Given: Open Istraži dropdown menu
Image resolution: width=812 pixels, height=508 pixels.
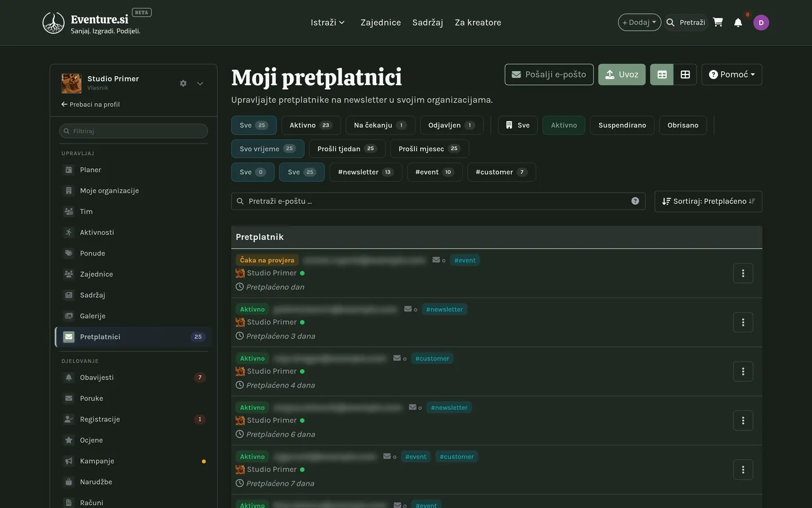Looking at the screenshot, I should pos(328,23).
